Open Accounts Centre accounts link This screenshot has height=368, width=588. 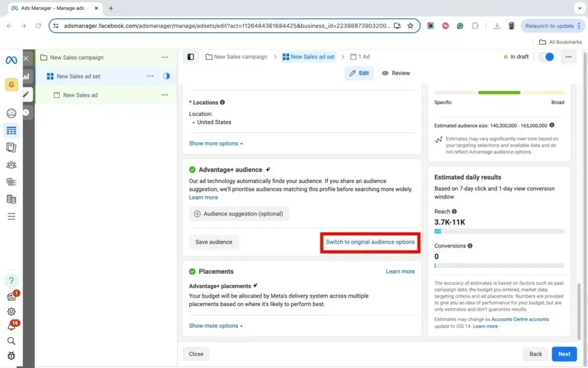point(520,319)
